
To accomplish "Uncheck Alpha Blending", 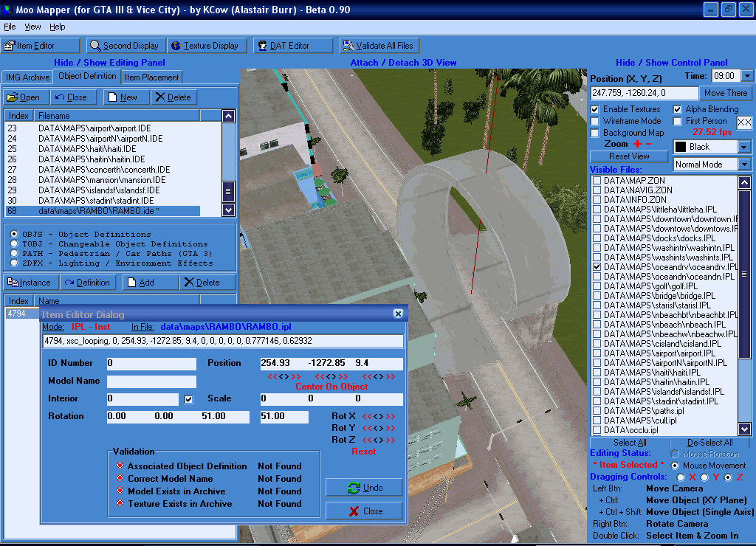I will coord(678,109).
